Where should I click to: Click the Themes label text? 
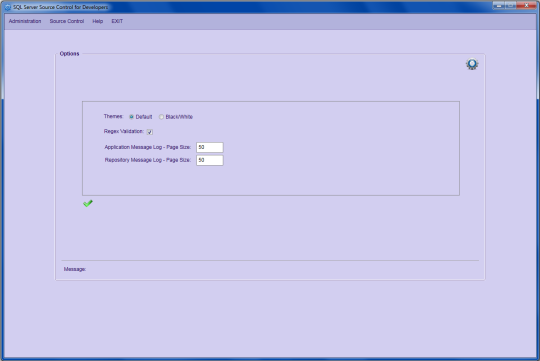tap(113, 116)
